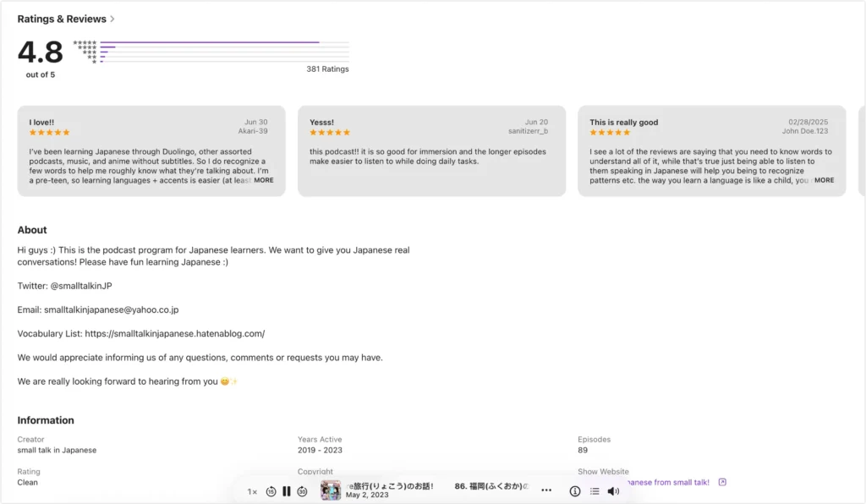Open the show website link
Viewport: 866px width, 504px height.
click(668, 483)
